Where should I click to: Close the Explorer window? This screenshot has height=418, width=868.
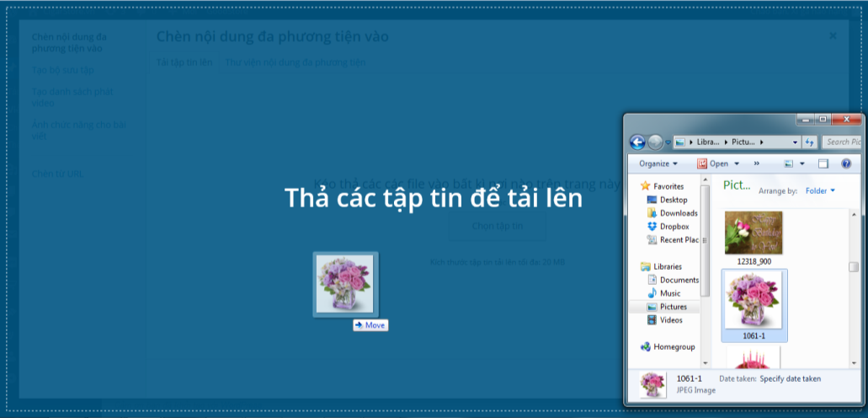tap(846, 119)
